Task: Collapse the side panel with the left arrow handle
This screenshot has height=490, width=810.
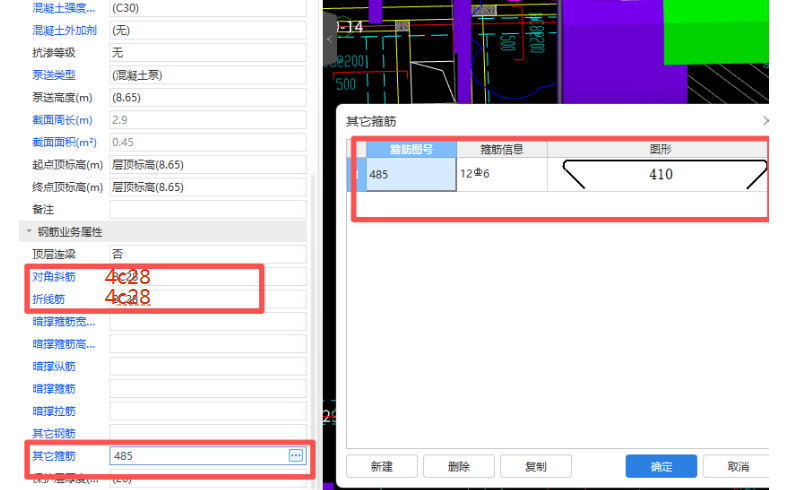Action: click(x=330, y=39)
